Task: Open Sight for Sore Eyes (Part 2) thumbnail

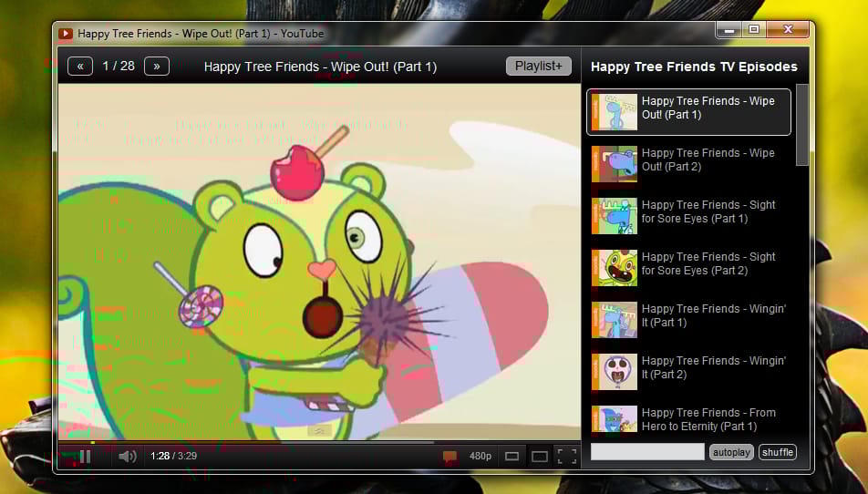Action: coord(615,268)
